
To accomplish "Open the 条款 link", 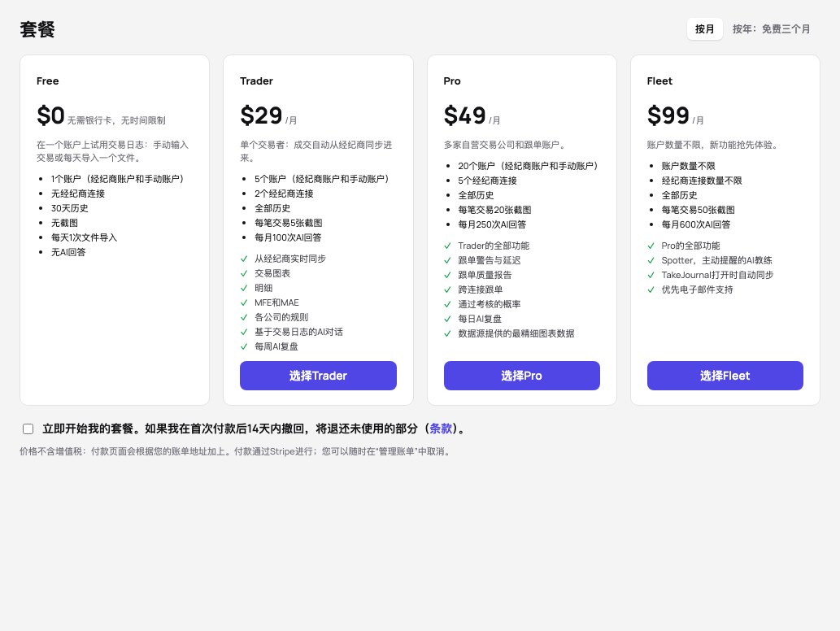I will [441, 429].
